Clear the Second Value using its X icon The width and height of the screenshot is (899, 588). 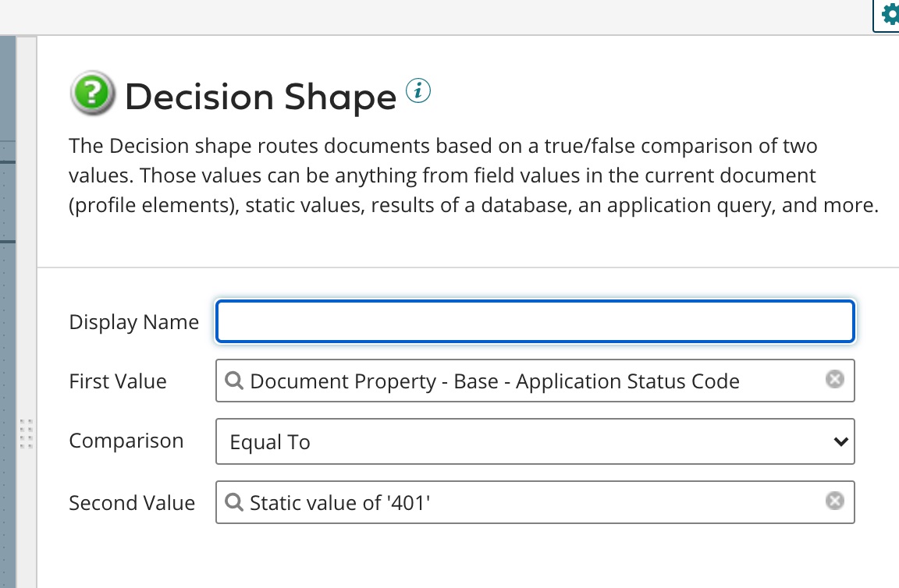[835, 501]
